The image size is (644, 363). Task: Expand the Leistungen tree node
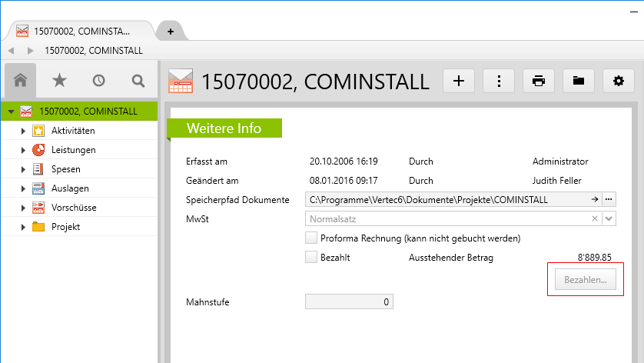[x=23, y=150]
